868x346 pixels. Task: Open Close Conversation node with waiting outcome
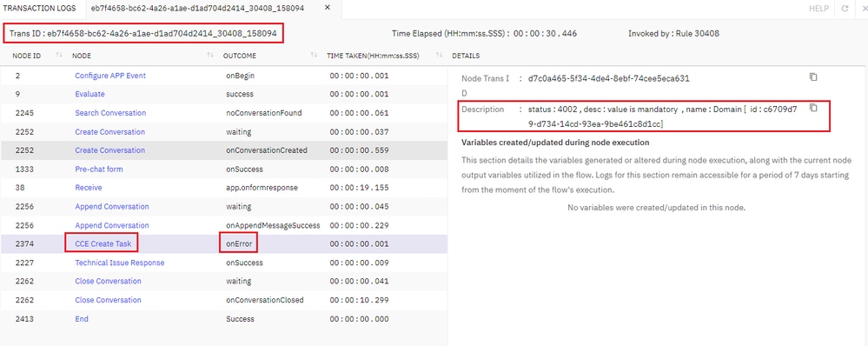tap(108, 281)
